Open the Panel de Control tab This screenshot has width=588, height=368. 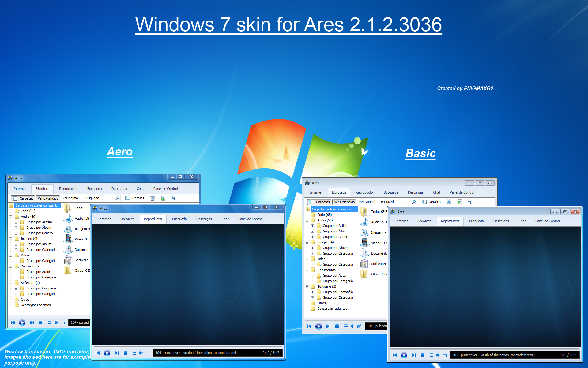coord(165,188)
